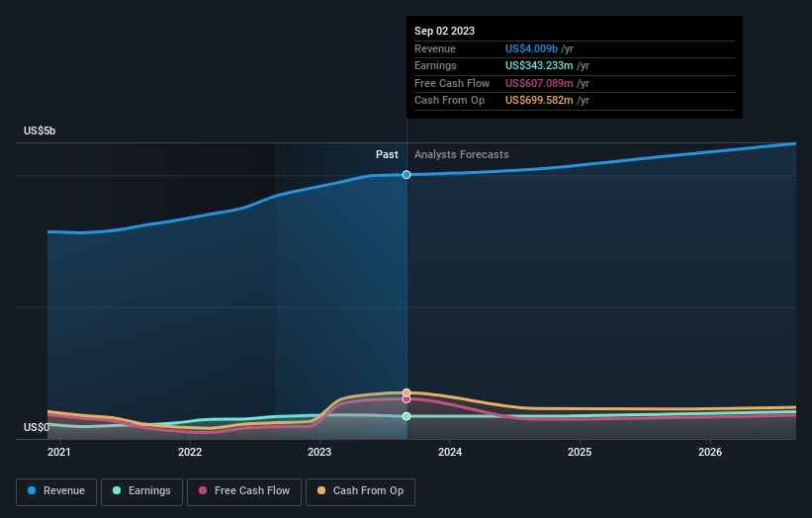Click the Cash From Op label in tooltip
This screenshot has height=518, width=812.
pyautogui.click(x=449, y=101)
